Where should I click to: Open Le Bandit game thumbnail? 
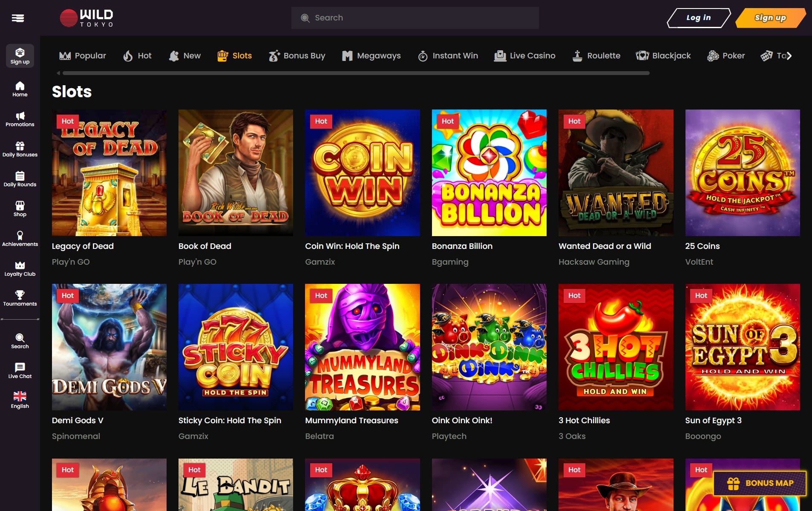point(236,485)
